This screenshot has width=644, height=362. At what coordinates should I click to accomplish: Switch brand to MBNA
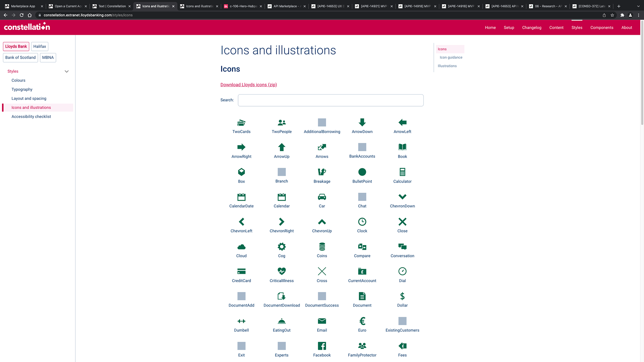pos(48,58)
